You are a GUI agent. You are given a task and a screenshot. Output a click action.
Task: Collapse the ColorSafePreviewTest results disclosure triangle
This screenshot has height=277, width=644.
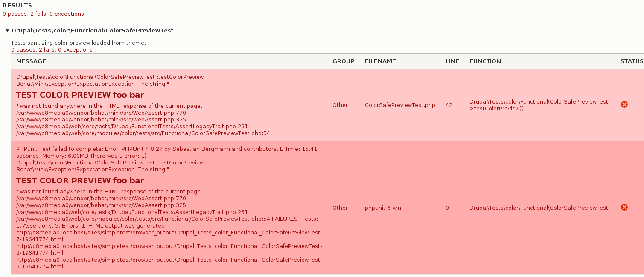click(x=7, y=31)
